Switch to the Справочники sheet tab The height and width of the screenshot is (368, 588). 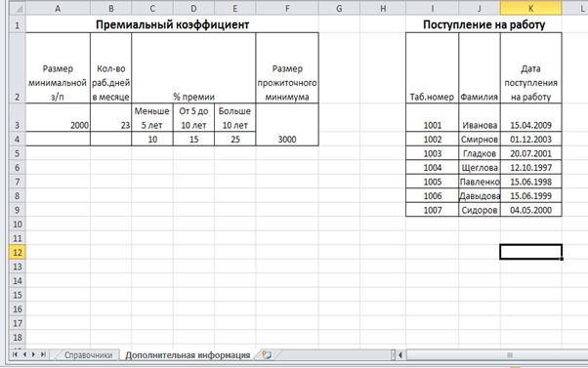tap(88, 355)
